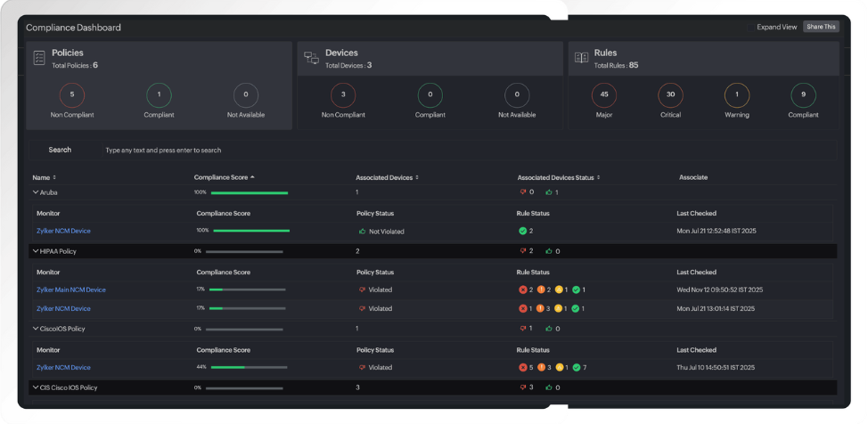Collapse the HIPAA Policy row
This screenshot has height=424, width=868.
pos(36,250)
